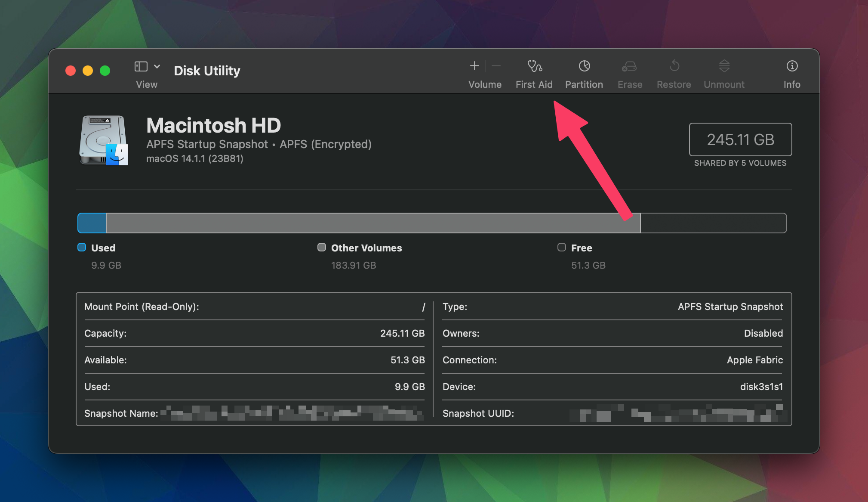Click the Used row value 9.9 GB in table
The image size is (868, 502).
coord(410,387)
